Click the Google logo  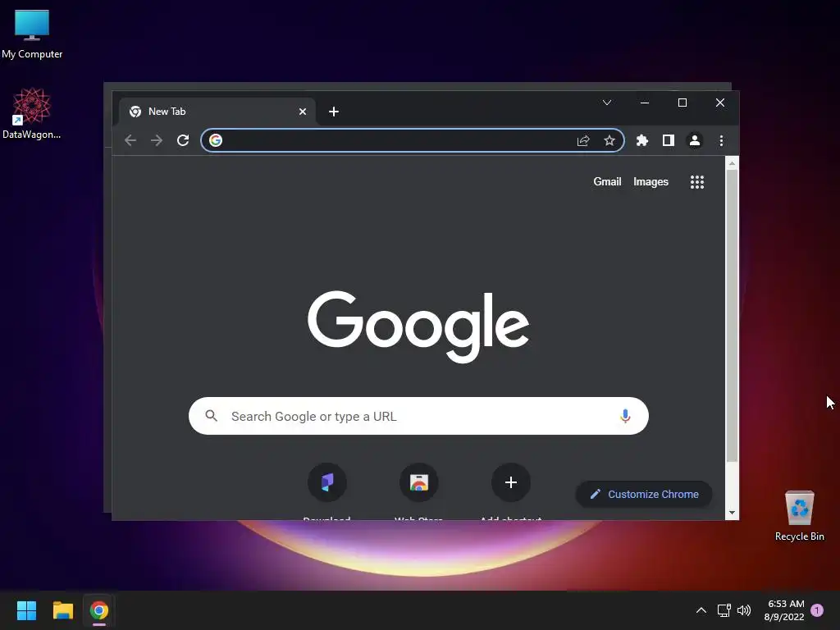point(418,326)
